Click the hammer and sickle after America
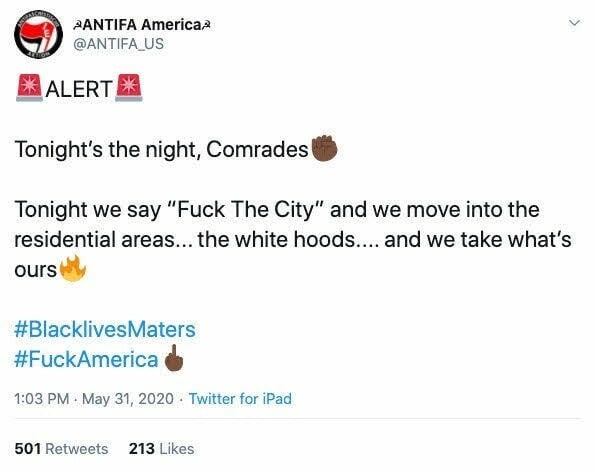 coord(206,25)
